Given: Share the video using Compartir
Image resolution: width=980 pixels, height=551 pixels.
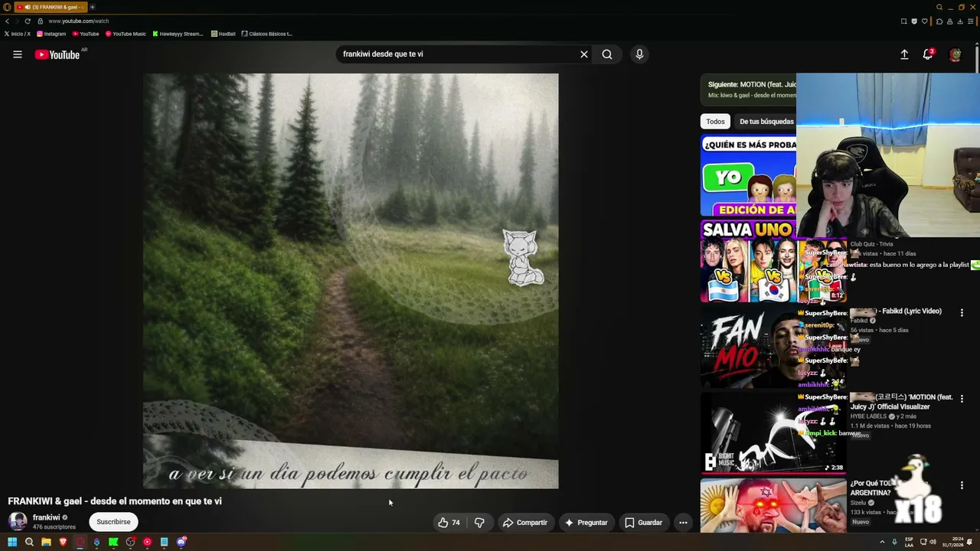Looking at the screenshot, I should [x=525, y=523].
